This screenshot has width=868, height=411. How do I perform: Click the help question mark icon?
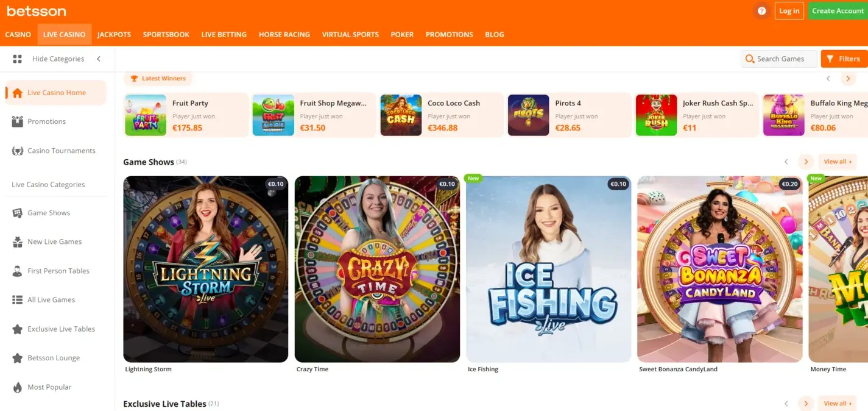[x=761, y=11]
